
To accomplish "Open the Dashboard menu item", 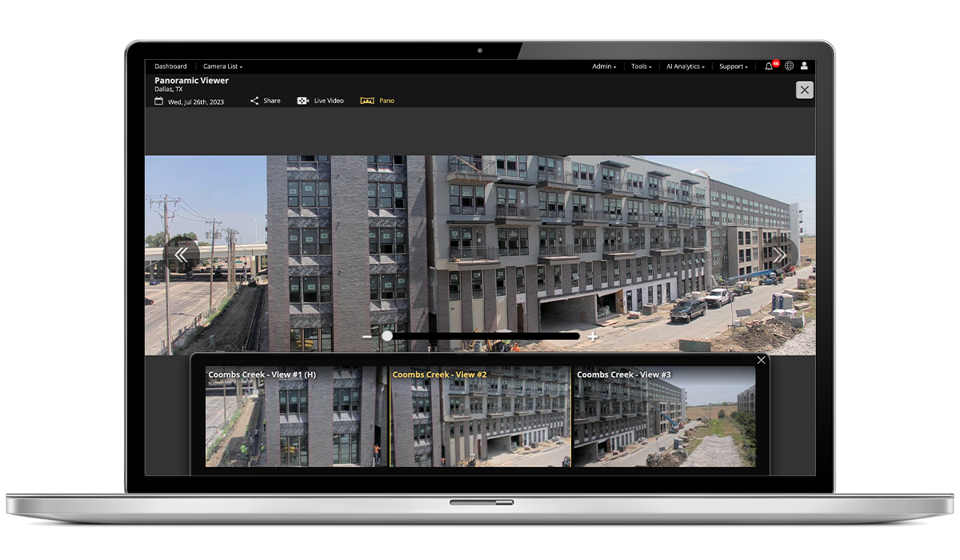I will (170, 66).
